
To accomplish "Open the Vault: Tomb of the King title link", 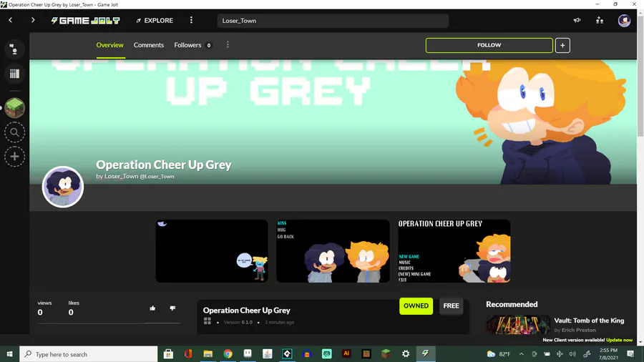I will (589, 321).
